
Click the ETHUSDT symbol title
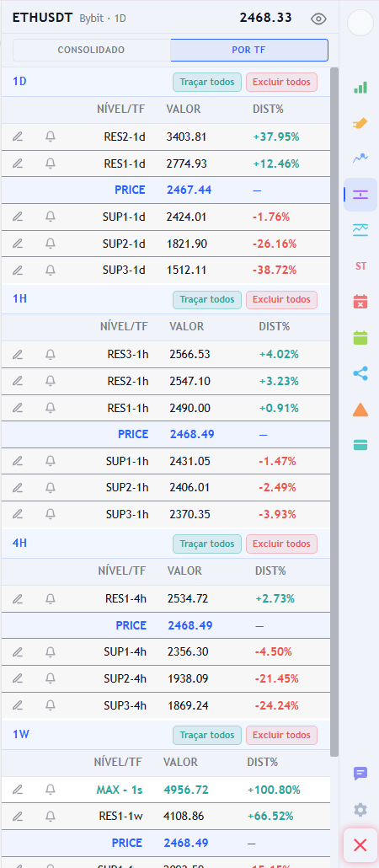[42, 18]
